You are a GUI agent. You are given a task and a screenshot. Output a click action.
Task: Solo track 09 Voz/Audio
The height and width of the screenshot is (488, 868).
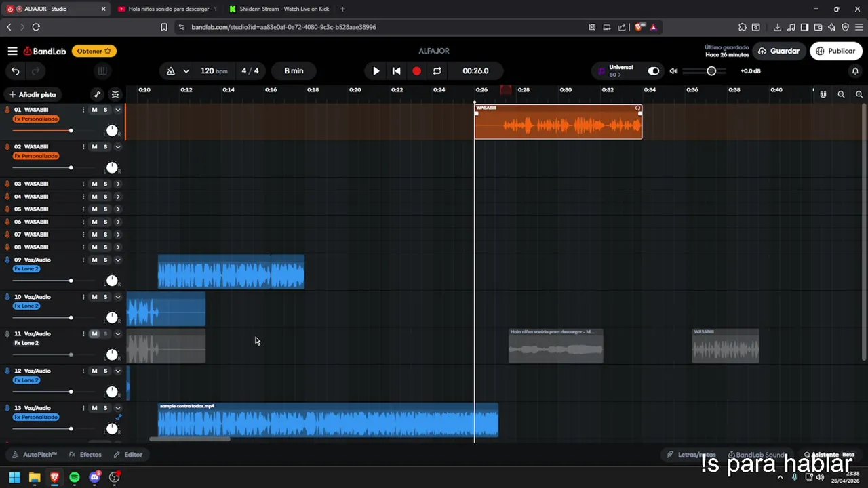105,260
